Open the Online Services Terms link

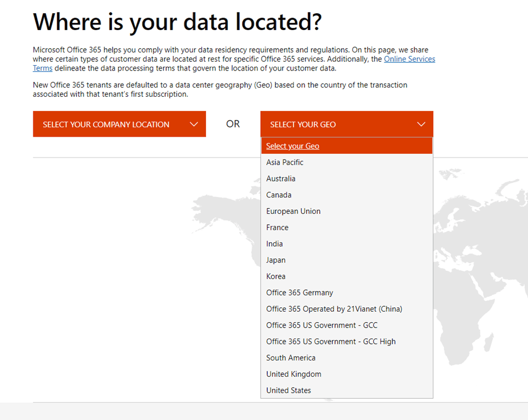tap(409, 59)
